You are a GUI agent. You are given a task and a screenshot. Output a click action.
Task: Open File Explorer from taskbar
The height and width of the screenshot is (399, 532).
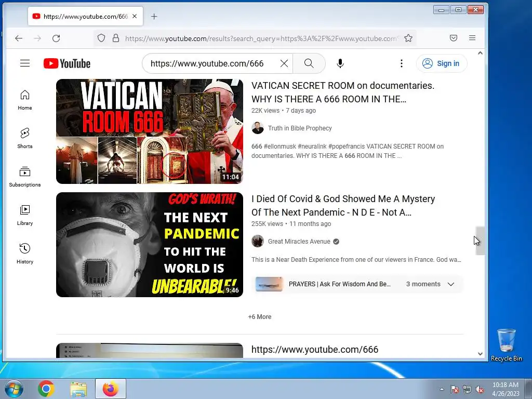click(x=78, y=389)
